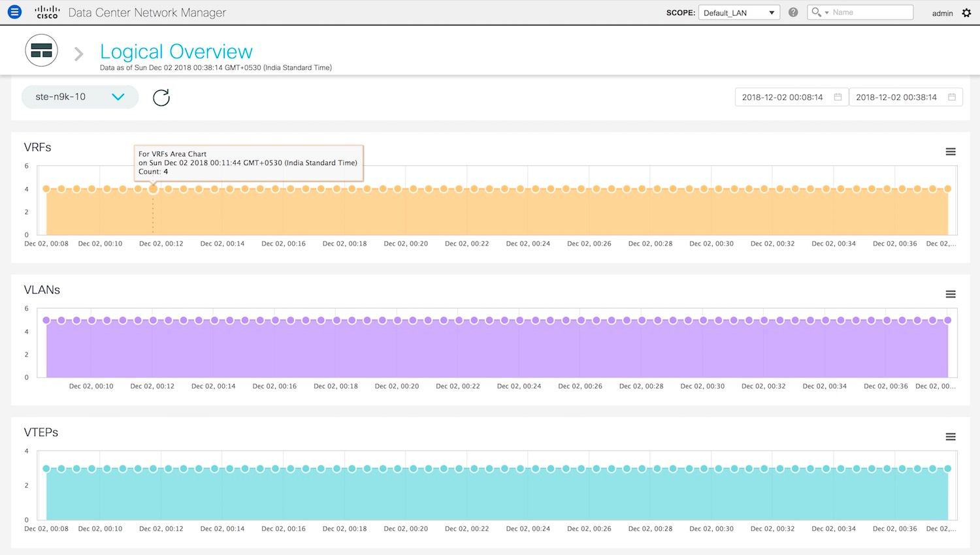Open the help question mark icon
Viewport: 980px width, 555px height.
coord(793,12)
